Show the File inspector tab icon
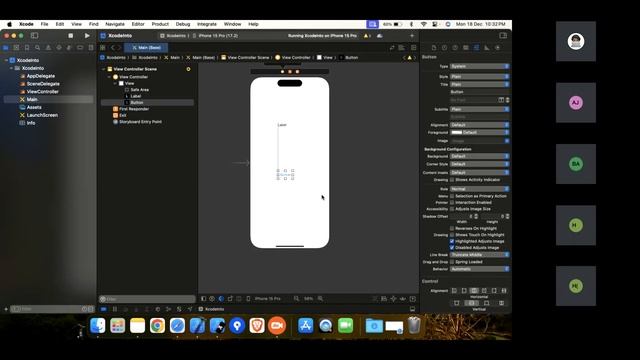The image size is (640, 360). (x=434, y=48)
